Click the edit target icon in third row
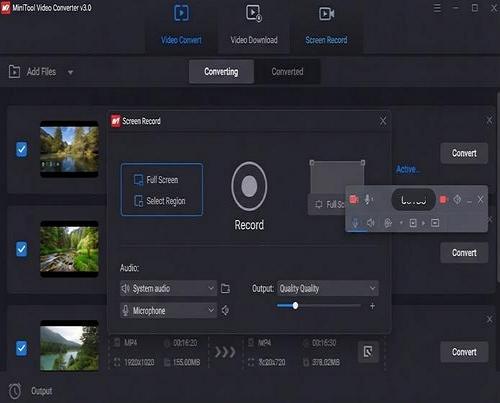Screen dimensions: 500x403 368,352
